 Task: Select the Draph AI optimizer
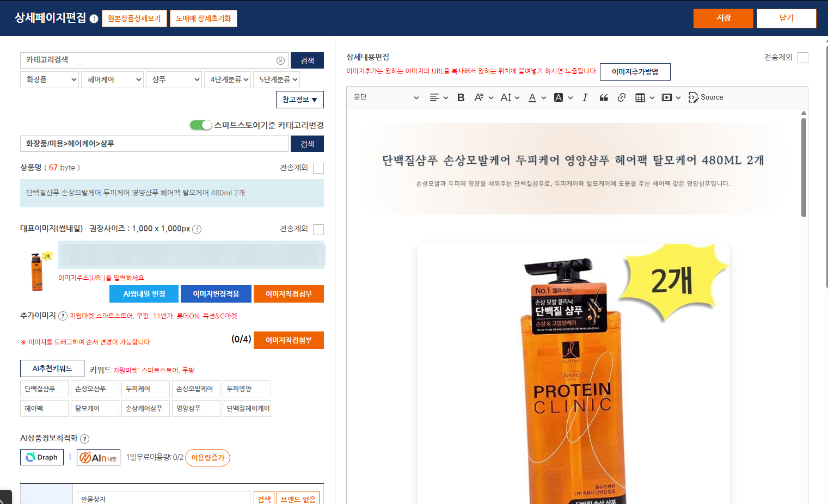tap(42, 457)
